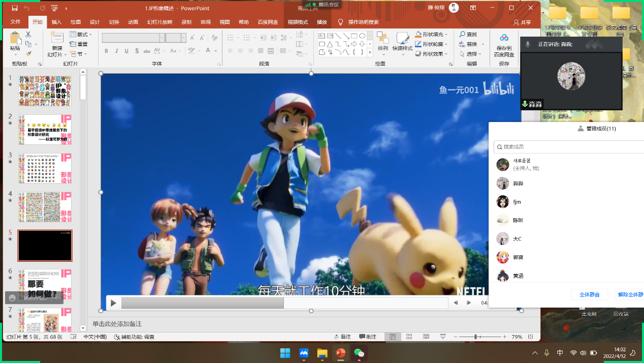Click Replace (替换) button
The height and width of the screenshot is (363, 644).
click(x=468, y=44)
